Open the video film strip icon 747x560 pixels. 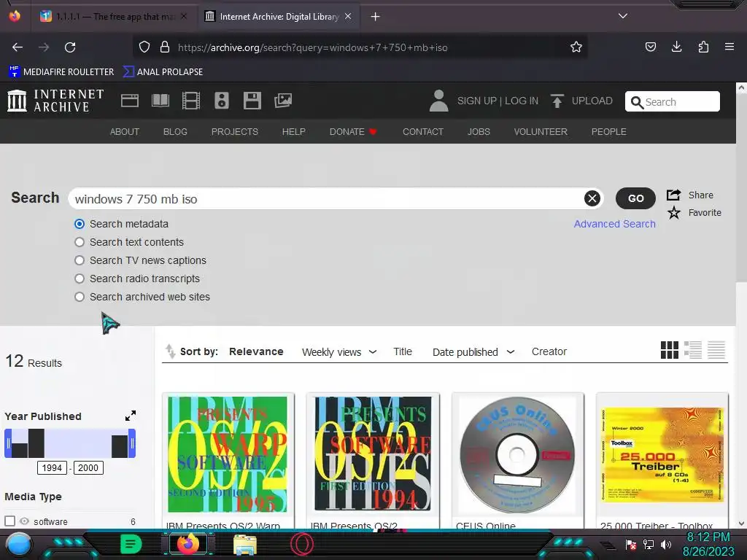pos(191,101)
